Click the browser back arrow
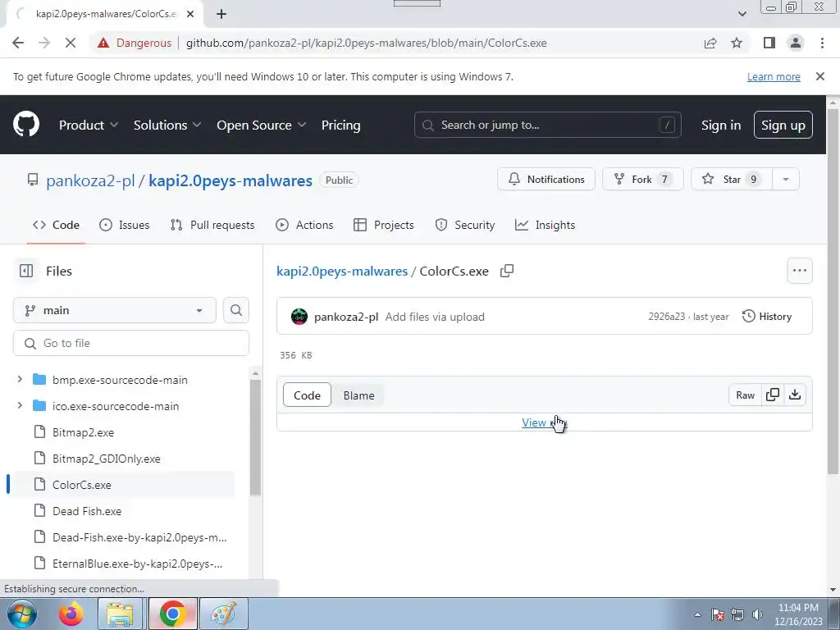Screen dimensions: 840x630 pos(18,43)
